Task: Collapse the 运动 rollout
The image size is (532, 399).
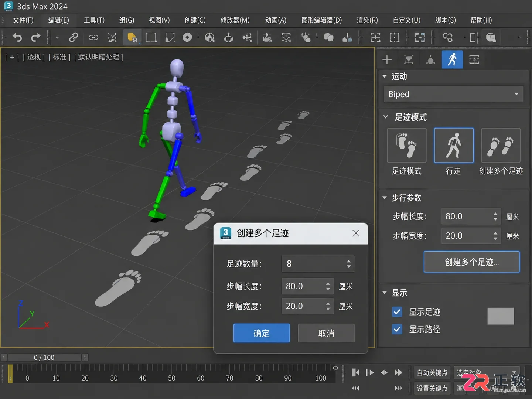Action: pos(385,76)
